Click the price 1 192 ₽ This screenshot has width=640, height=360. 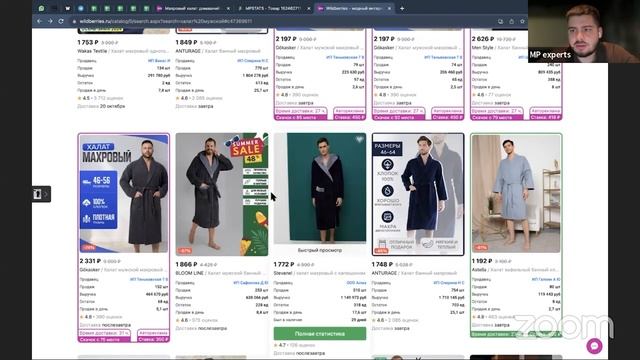482,261
